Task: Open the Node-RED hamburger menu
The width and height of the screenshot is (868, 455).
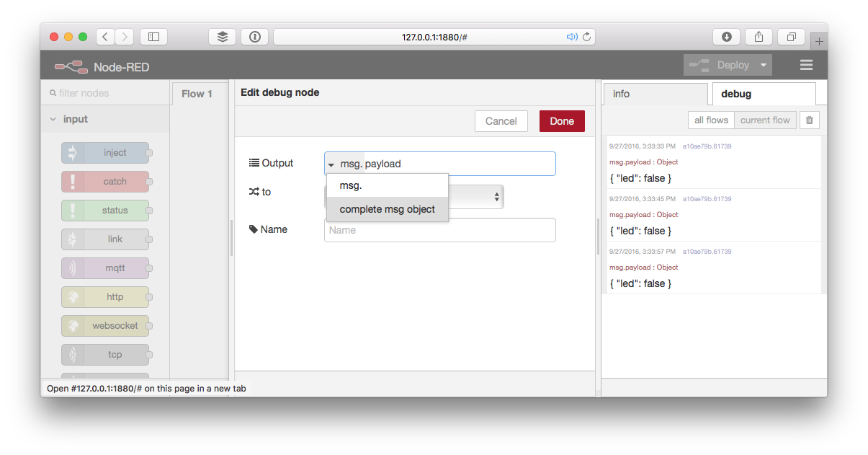Action: pyautogui.click(x=806, y=65)
